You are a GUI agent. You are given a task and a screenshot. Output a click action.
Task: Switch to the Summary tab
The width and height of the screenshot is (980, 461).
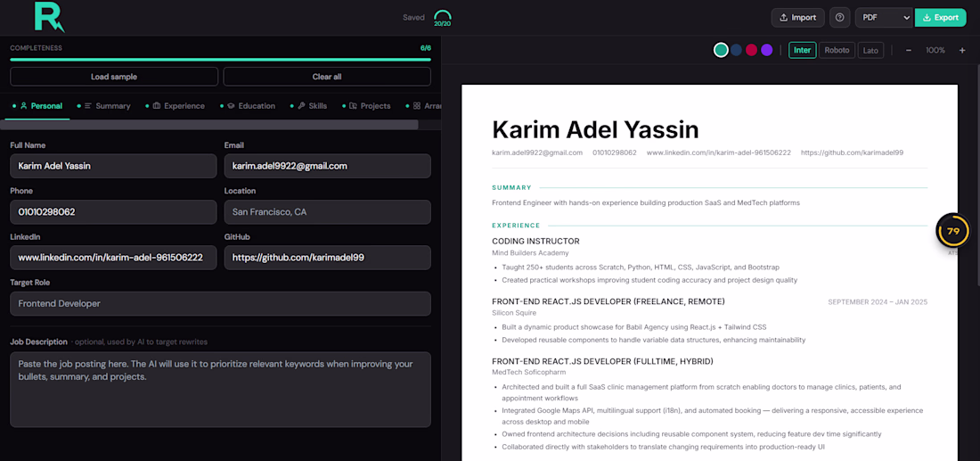pyautogui.click(x=103, y=106)
